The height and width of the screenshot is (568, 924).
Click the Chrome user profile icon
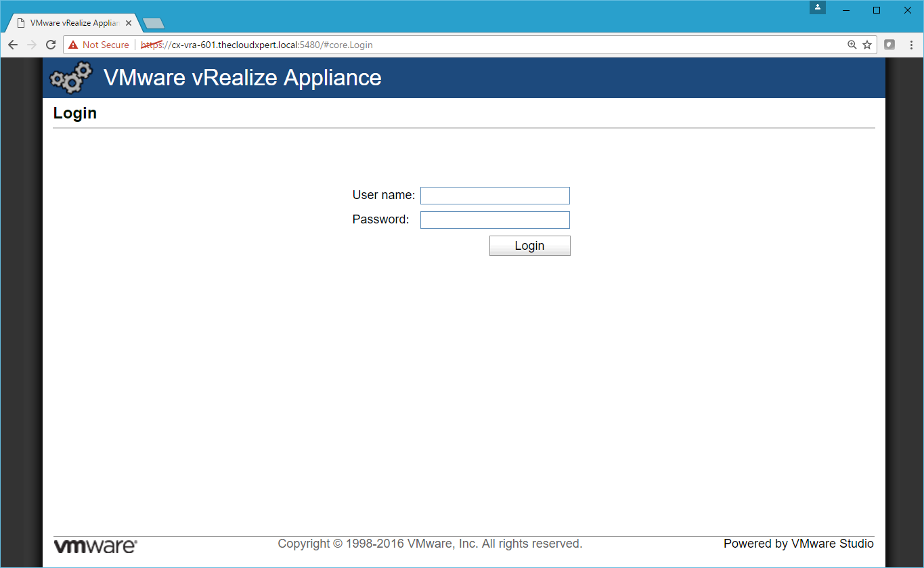(818, 7)
